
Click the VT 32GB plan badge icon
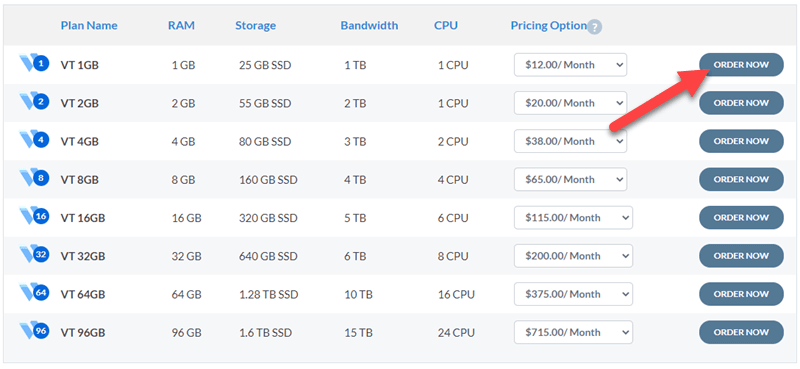pos(34,255)
